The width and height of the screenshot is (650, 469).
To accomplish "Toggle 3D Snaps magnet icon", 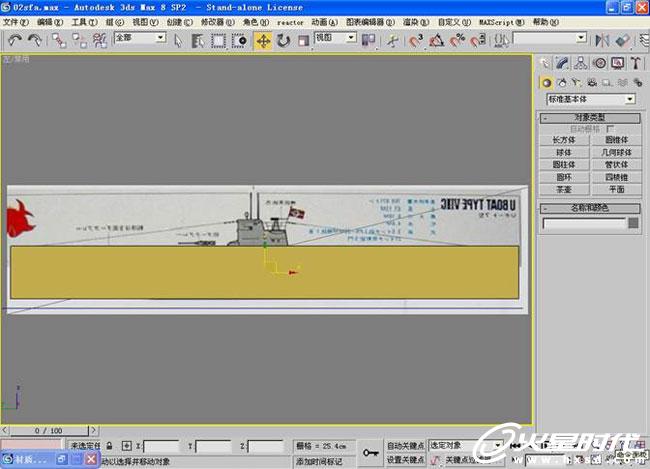I will point(416,41).
